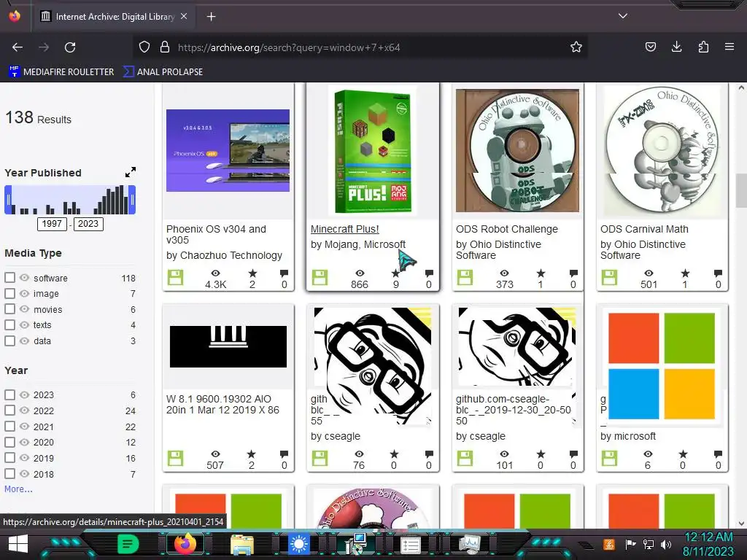Viewport: 747px width, 560px height.
Task: Click the Minecraft Plus! box art thumbnail
Action: click(373, 150)
